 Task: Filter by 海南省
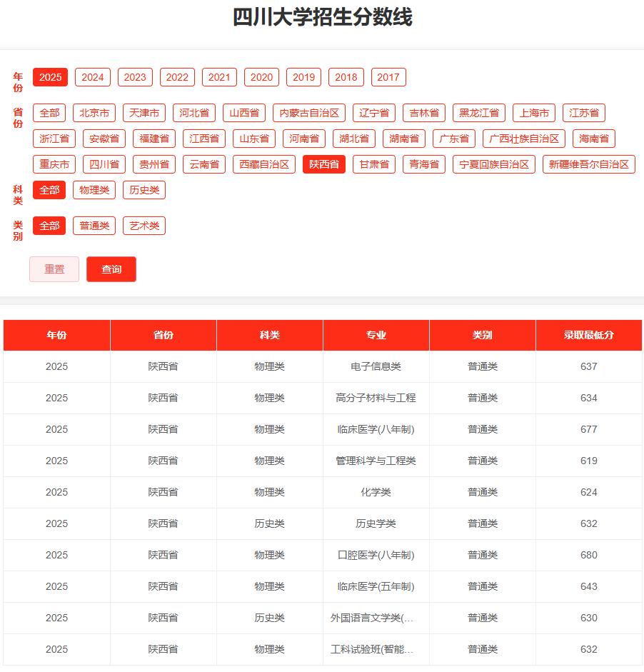pos(594,139)
